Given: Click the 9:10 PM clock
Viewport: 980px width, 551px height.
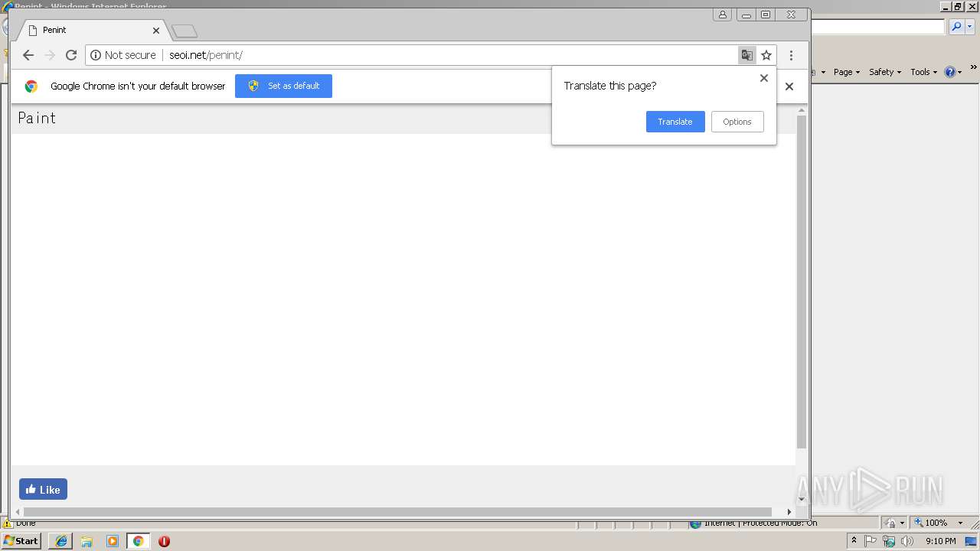Looking at the screenshot, I should 940,541.
